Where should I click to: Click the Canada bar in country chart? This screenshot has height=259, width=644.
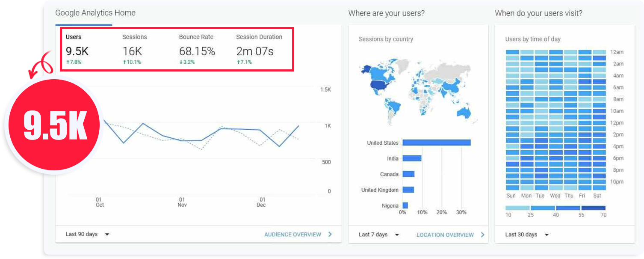click(408, 174)
